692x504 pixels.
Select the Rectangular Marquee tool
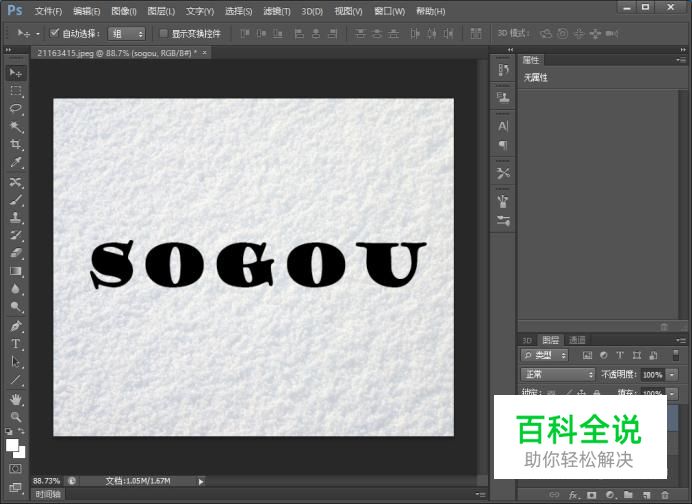16,91
